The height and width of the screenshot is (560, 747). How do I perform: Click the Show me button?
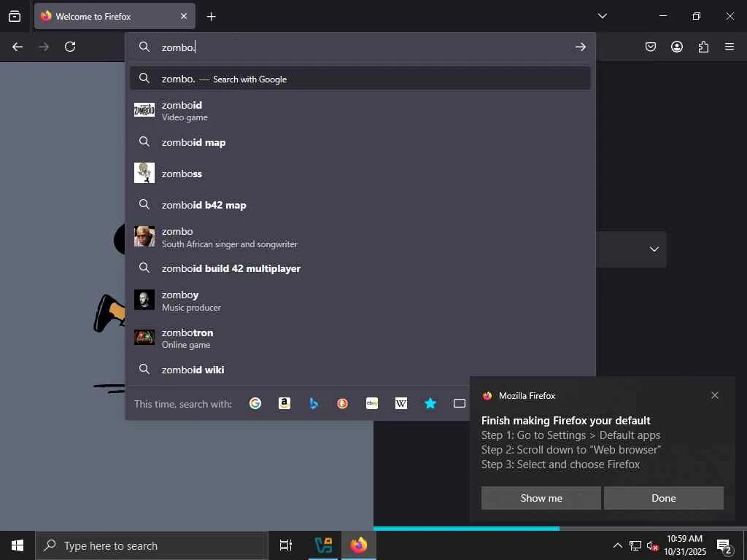tap(541, 498)
